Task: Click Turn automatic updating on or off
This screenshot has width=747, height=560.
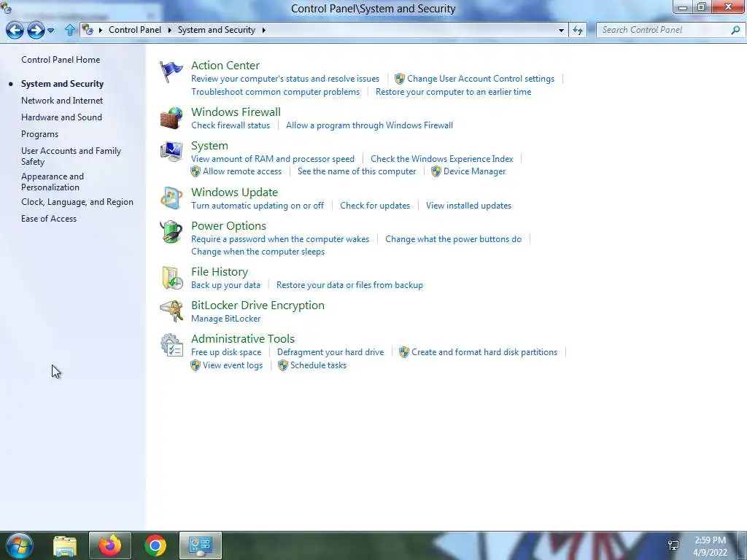Action: tap(258, 206)
